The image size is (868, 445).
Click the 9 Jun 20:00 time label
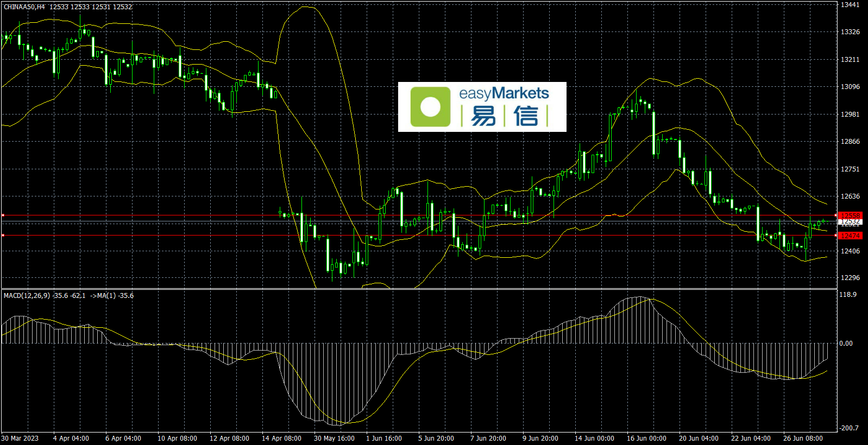[x=540, y=438]
